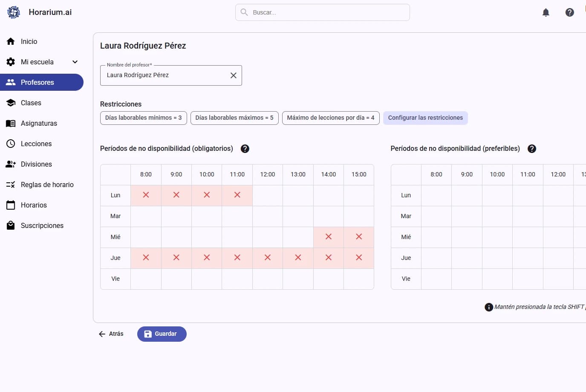
Task: Clear the teacher name with X icon
Action: tap(233, 75)
